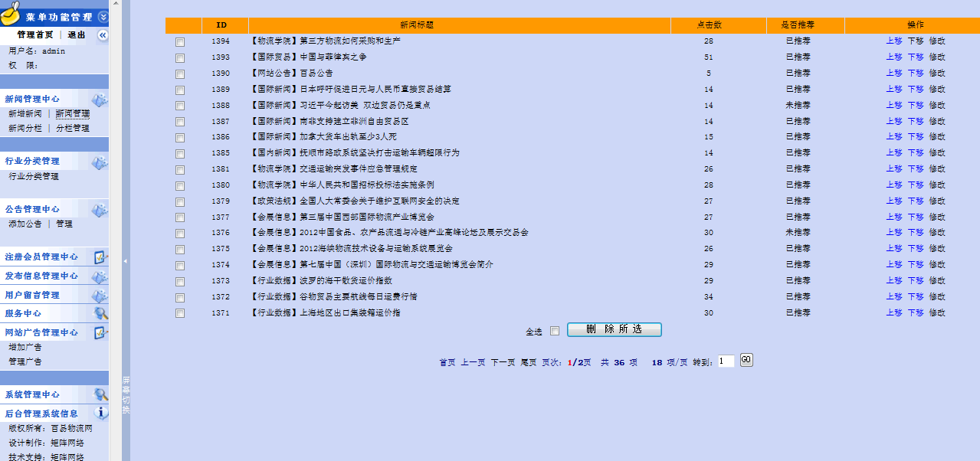Image resolution: width=980 pixels, height=461 pixels.
Task: Go to 下一页 in pagination
Action: [503, 362]
